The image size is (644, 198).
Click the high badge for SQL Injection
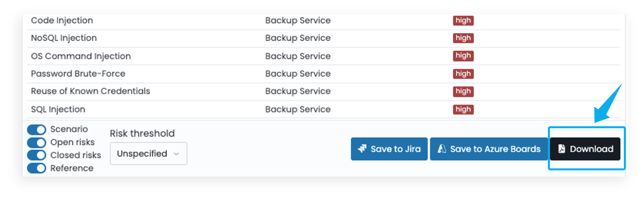pyautogui.click(x=463, y=109)
